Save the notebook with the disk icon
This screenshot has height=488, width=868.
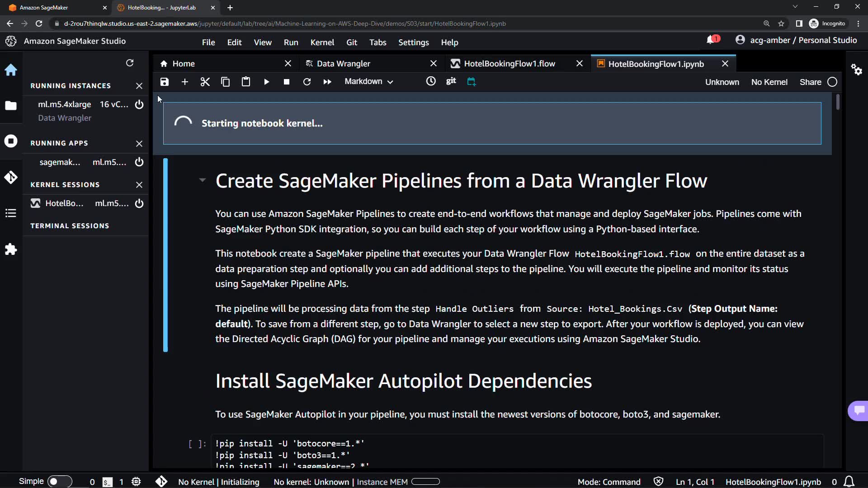pos(165,82)
